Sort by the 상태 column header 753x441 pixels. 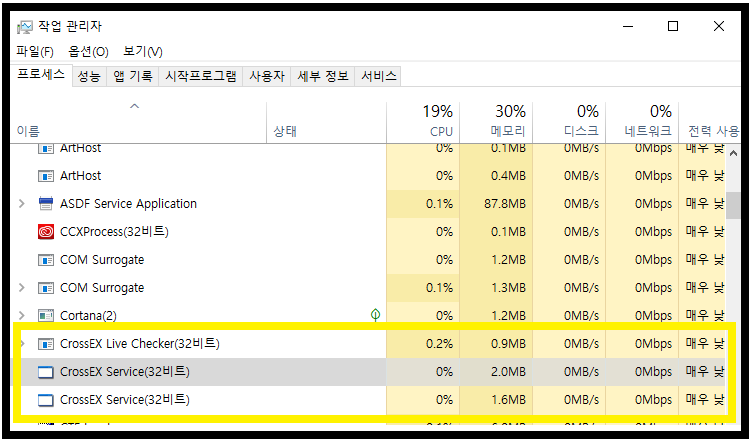327,122
